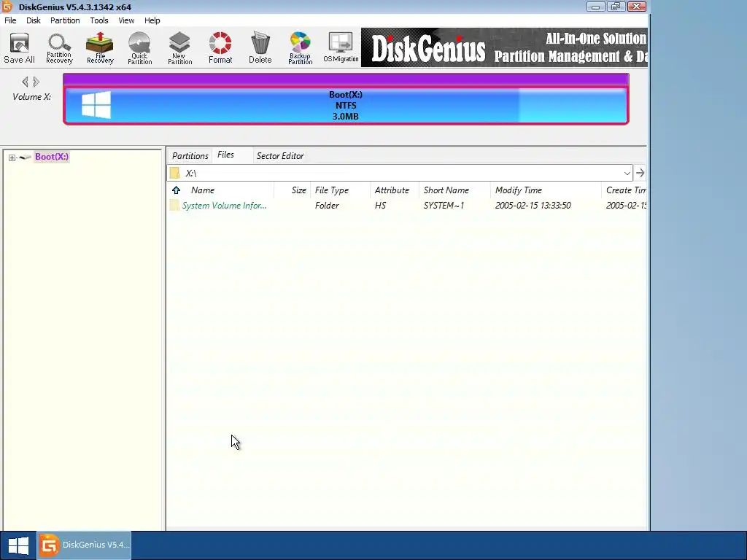Click the DiskGenius banner advertisement
The width and height of the screenshot is (747, 560).
point(504,47)
